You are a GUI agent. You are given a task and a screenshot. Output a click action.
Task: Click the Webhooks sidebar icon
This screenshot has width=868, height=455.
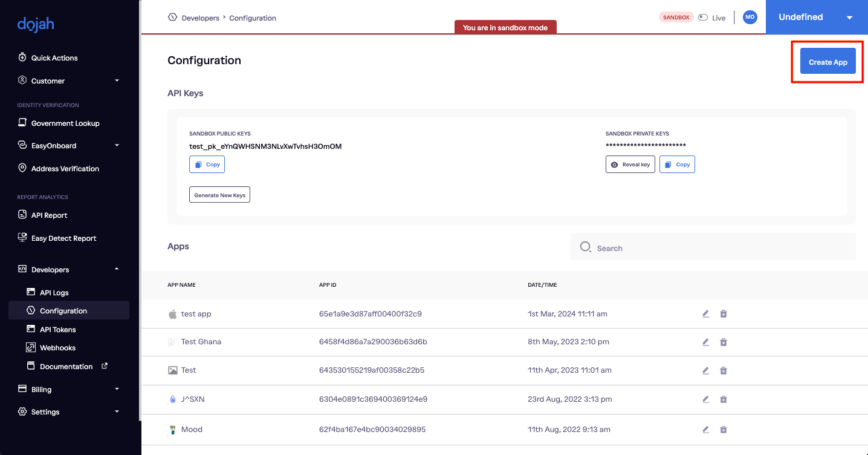click(x=31, y=348)
